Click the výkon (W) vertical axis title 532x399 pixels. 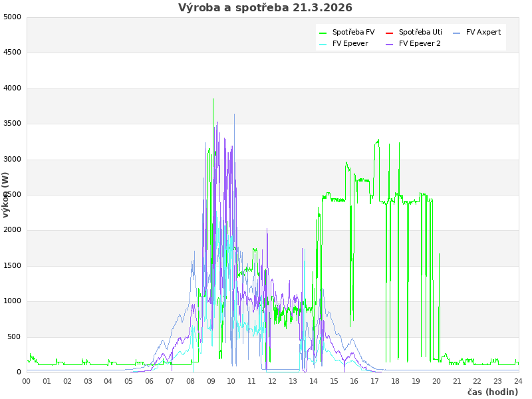pyautogui.click(x=6, y=195)
